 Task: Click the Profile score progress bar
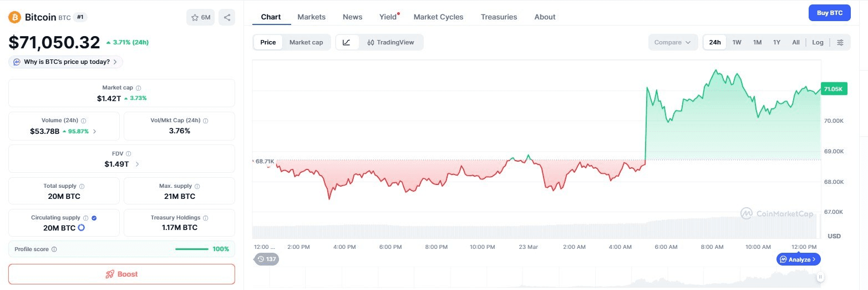tap(192, 249)
